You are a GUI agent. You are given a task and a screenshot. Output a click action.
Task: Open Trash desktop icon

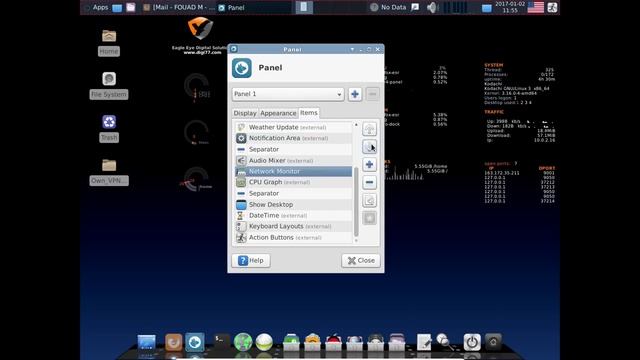109,129
